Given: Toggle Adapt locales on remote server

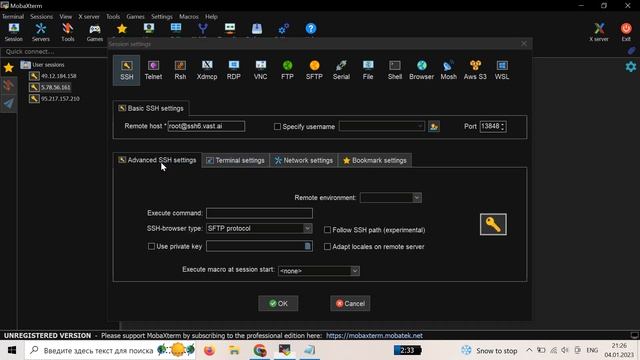Looking at the screenshot, I should pos(327,247).
